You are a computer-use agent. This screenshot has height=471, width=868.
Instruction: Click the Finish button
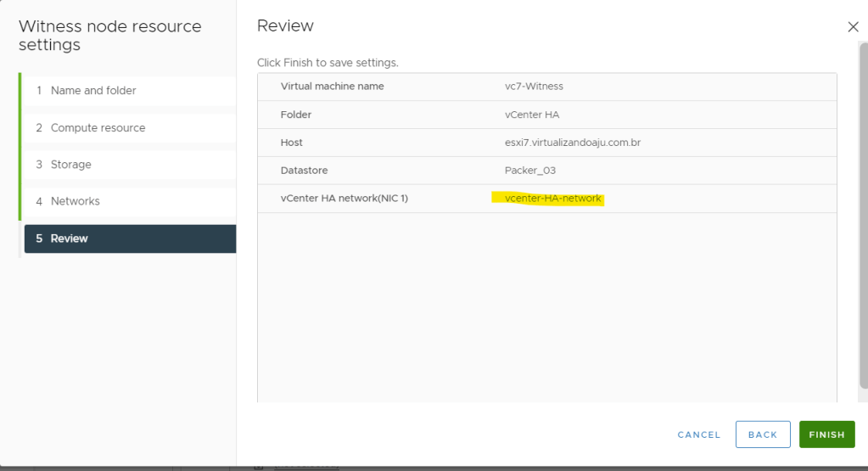[826, 435]
